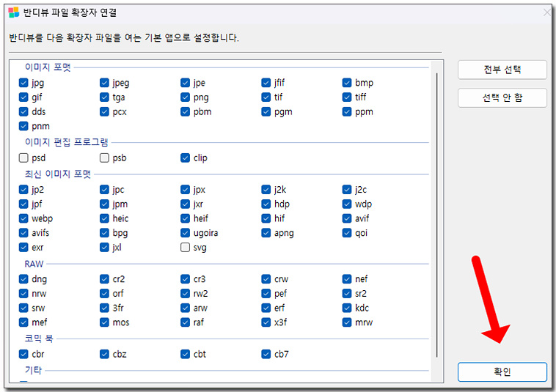
Task: Uncheck the cbz checkbox
Action: click(104, 354)
